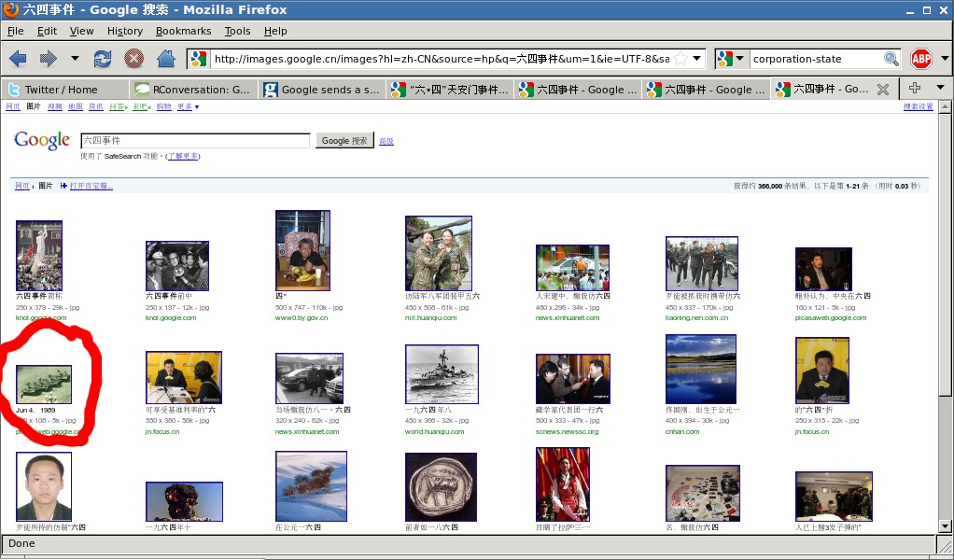Click the 打开百宝箱 link
Screen dimensions: 954x560
click(91, 186)
